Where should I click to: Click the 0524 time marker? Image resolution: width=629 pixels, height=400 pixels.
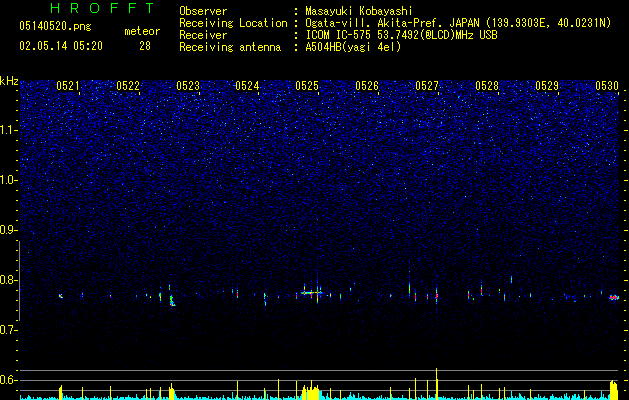(247, 86)
